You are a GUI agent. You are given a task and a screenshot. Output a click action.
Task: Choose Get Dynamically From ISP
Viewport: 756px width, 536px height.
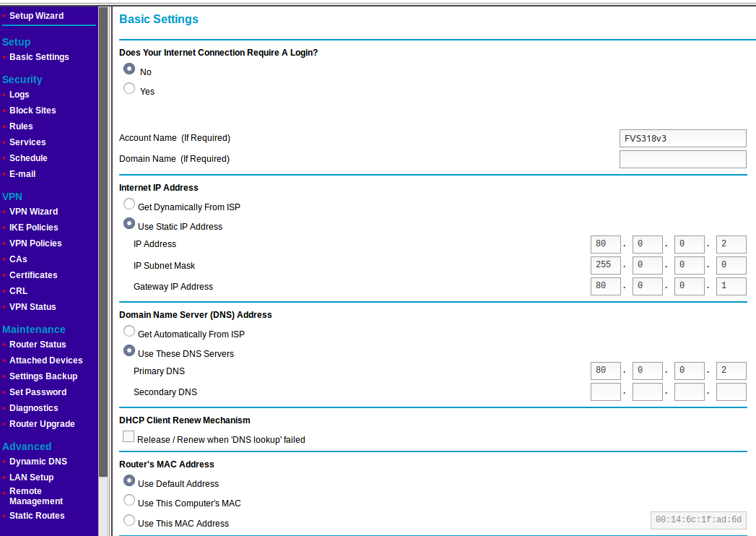(129, 204)
